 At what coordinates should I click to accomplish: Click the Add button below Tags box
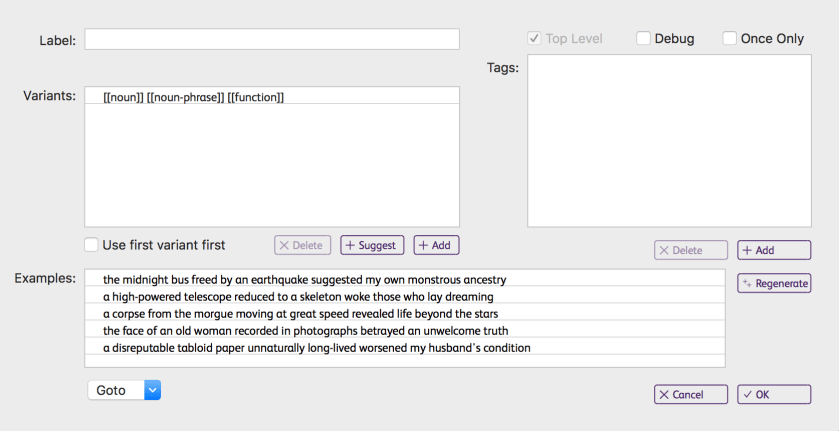click(x=773, y=250)
